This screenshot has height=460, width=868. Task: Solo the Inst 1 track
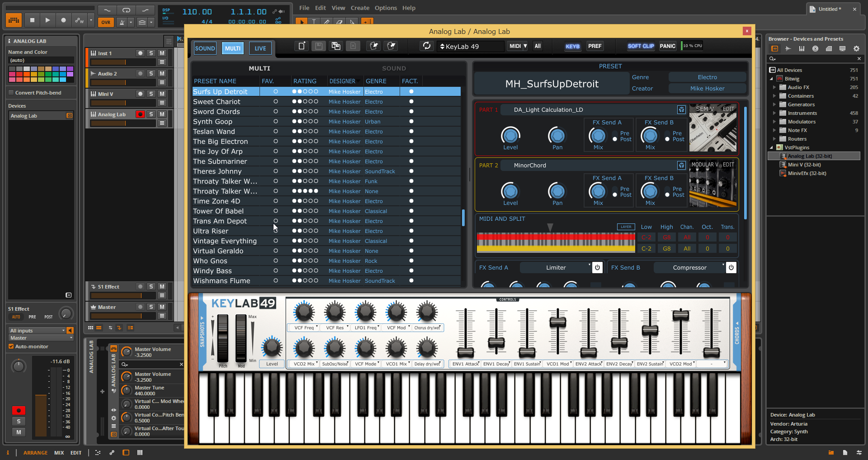point(151,53)
